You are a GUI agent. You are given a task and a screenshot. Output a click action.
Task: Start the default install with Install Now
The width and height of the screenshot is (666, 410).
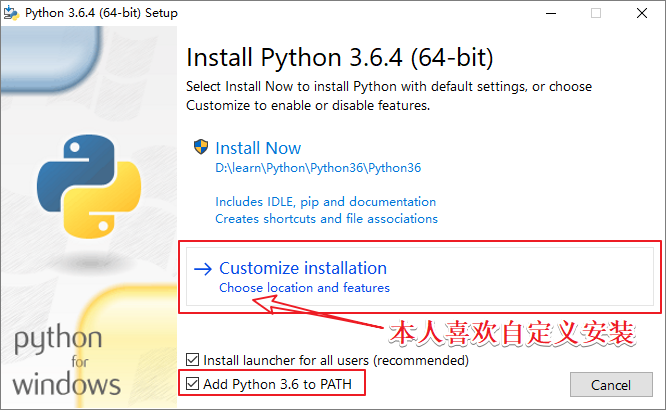tap(258, 148)
